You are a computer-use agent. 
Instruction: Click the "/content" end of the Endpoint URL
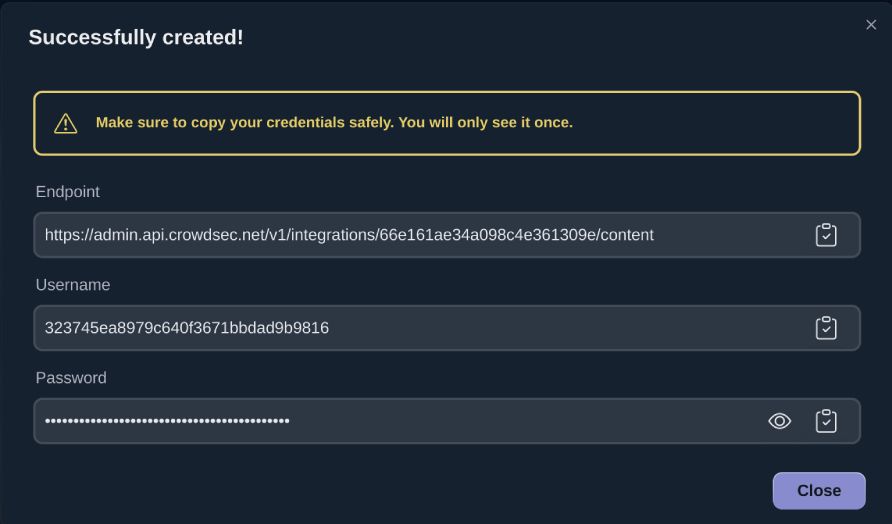click(621, 235)
